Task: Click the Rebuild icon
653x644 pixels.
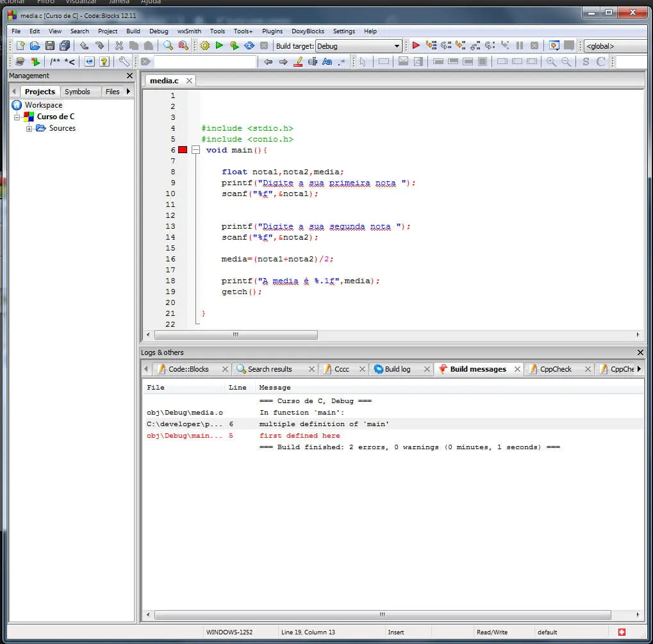Action: (249, 45)
